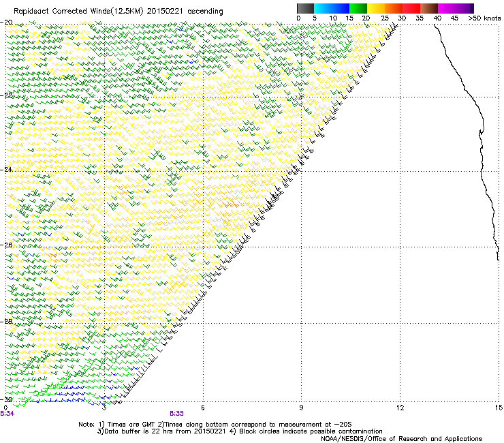This screenshot has width=504, height=443.
Task: Click the '>50 knots' legend label
Action: click(484, 18)
